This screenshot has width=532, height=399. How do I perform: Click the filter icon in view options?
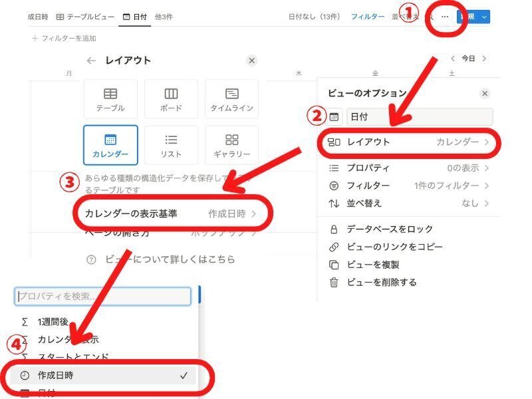pos(334,186)
